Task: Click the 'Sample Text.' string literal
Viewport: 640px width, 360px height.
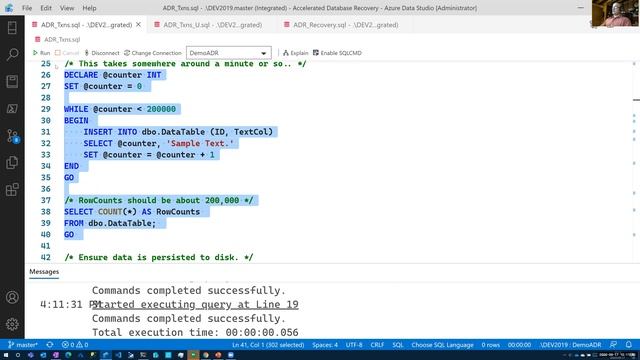Action: (x=200, y=144)
